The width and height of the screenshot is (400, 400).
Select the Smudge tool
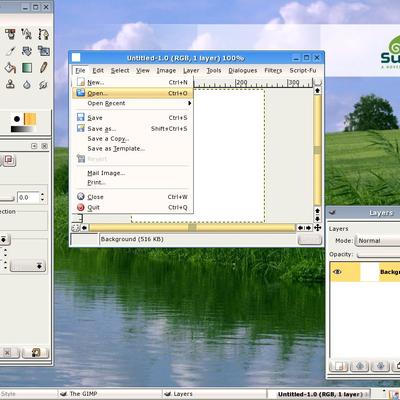[x=43, y=84]
